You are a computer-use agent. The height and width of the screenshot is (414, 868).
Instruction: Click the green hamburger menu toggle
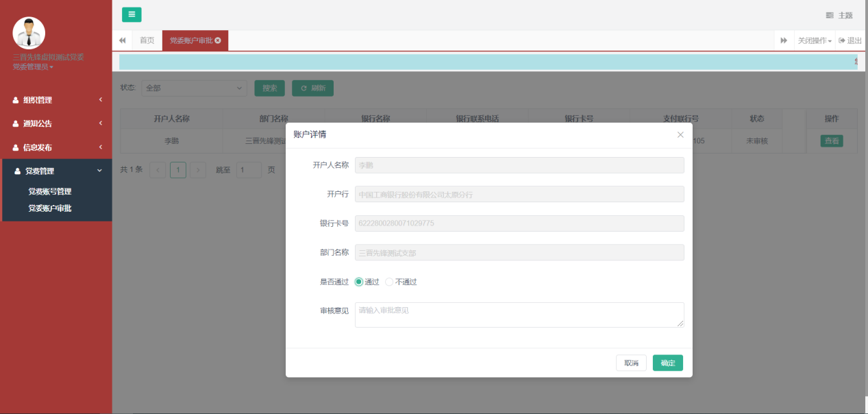(x=132, y=14)
